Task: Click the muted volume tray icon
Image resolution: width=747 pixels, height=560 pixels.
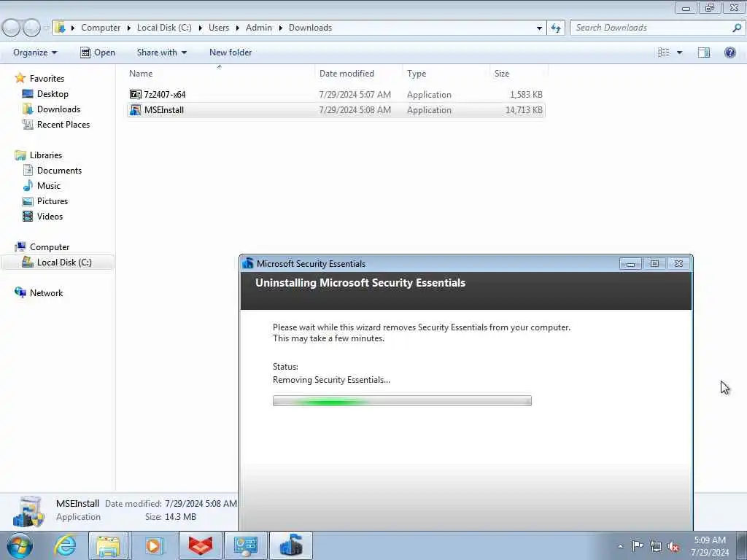Action: (x=673, y=546)
